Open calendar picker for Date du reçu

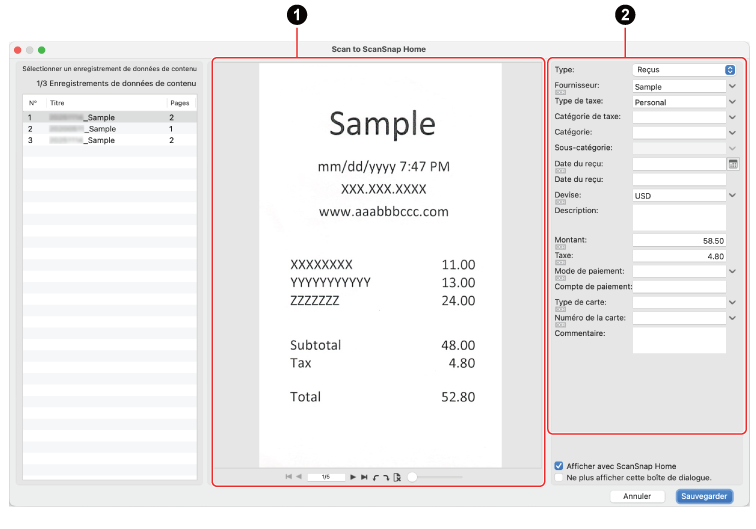click(733, 163)
